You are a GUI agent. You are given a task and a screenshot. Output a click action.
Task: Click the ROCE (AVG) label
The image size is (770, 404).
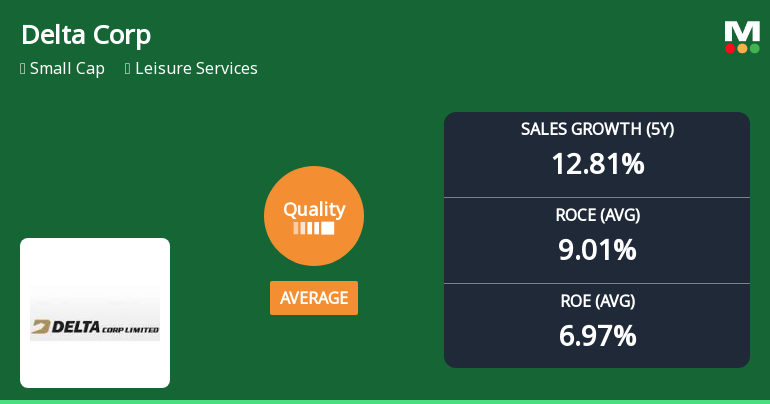[597, 215]
